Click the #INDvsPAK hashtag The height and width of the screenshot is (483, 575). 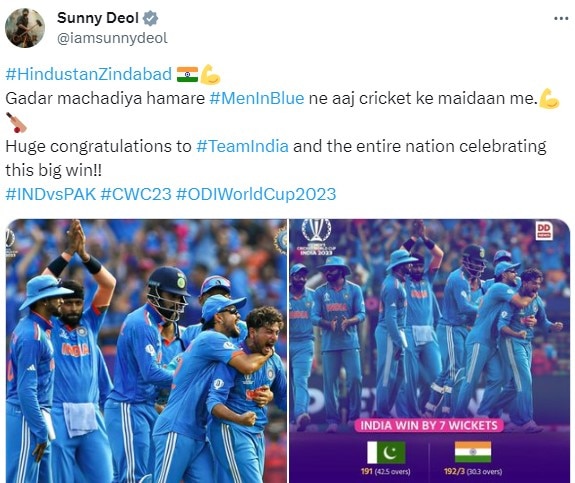click(x=51, y=194)
